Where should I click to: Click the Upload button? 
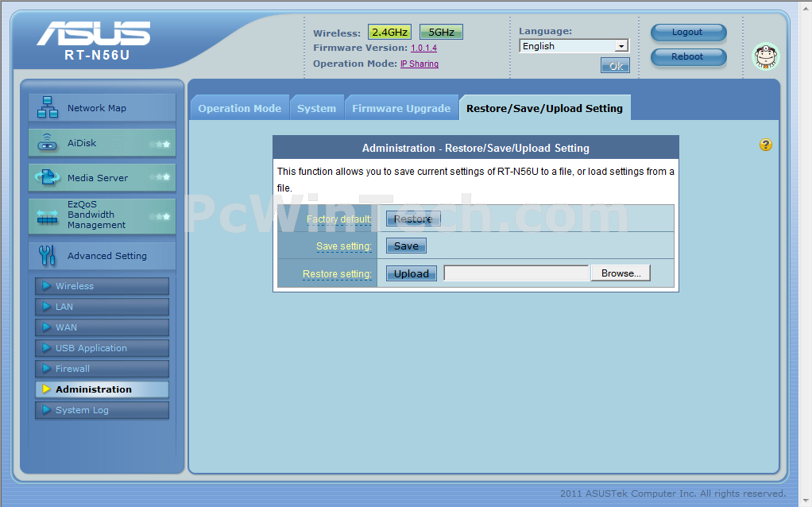(412, 273)
